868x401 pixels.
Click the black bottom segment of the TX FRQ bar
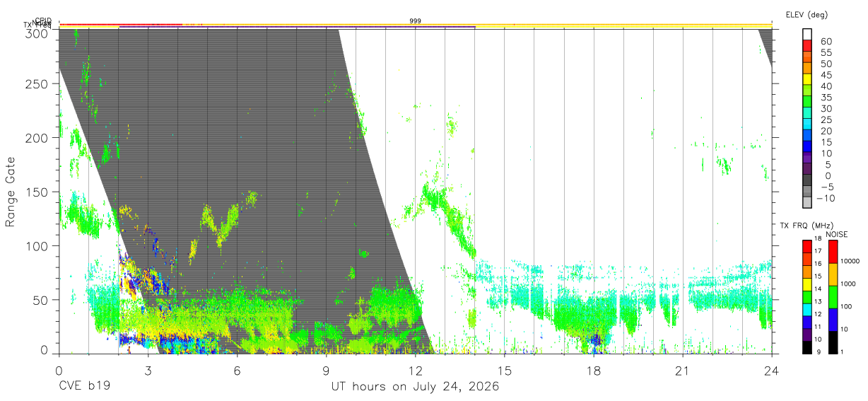(x=807, y=346)
